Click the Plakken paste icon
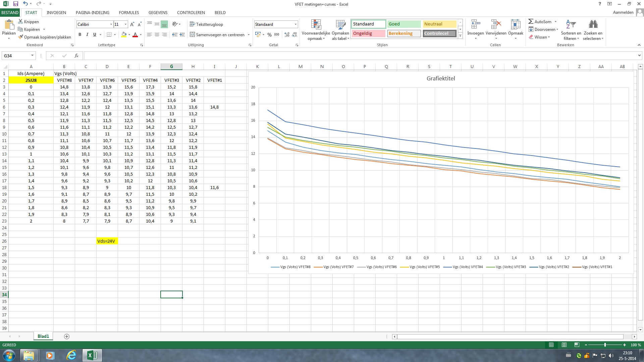This screenshot has width=644, height=362. tap(9, 25)
